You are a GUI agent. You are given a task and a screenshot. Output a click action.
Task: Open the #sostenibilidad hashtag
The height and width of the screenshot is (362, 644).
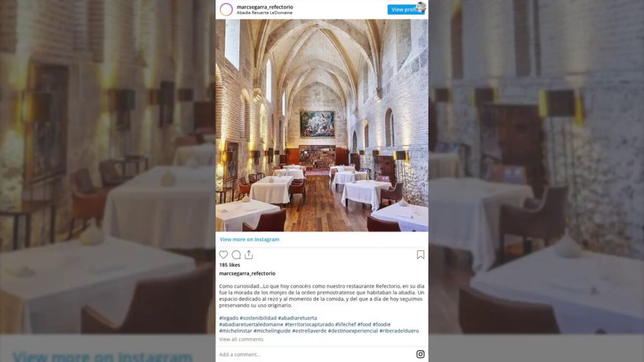[x=258, y=318]
